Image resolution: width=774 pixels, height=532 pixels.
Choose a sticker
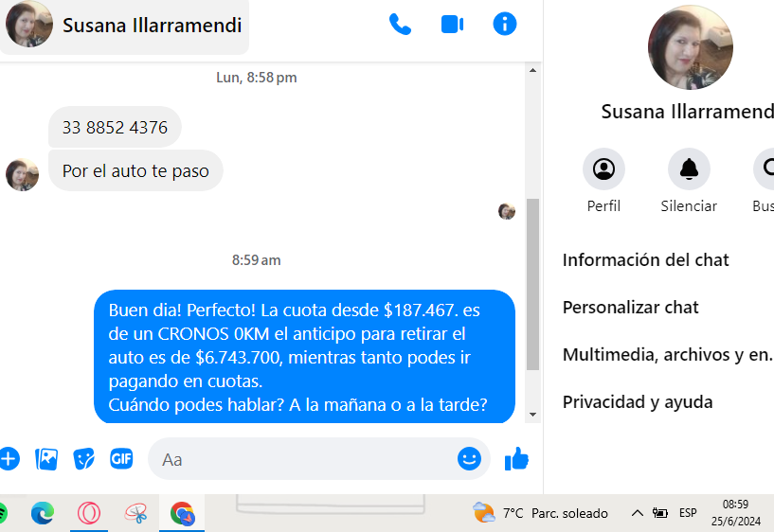click(84, 459)
